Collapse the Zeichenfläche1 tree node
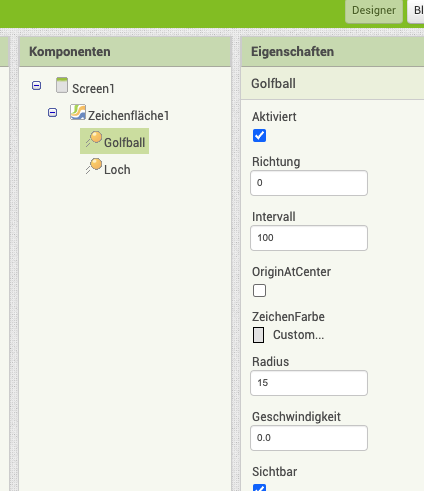Screen dimensions: 424x491 point(52,113)
